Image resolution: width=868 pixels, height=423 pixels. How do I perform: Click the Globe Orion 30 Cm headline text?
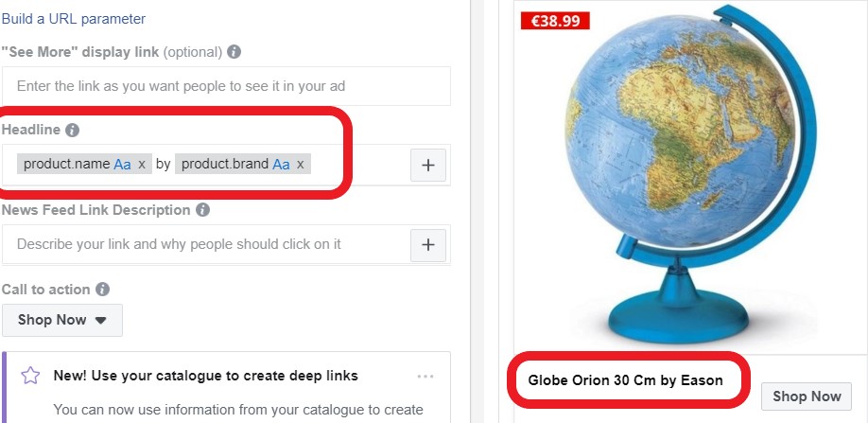coord(625,380)
